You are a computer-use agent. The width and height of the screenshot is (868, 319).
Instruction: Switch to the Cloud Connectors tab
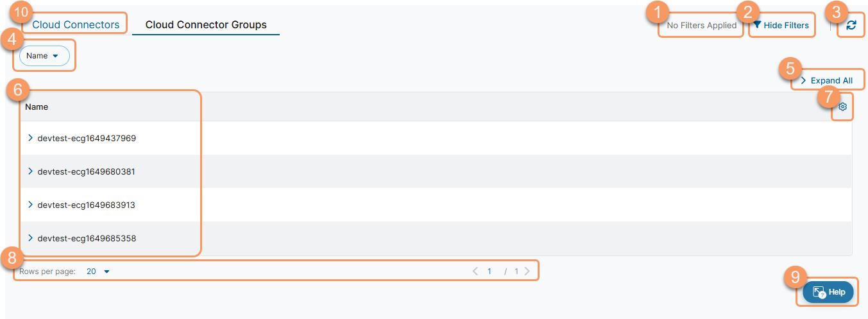(x=76, y=25)
